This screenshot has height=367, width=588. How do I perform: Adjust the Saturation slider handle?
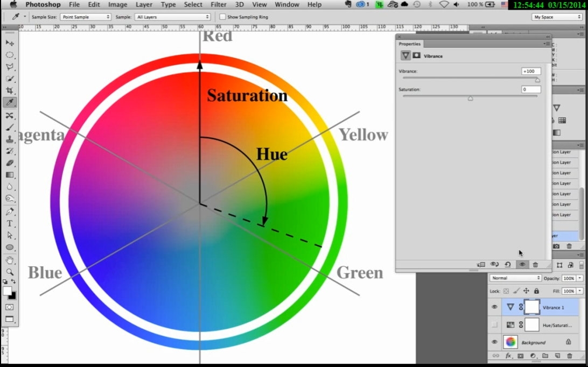(x=470, y=98)
